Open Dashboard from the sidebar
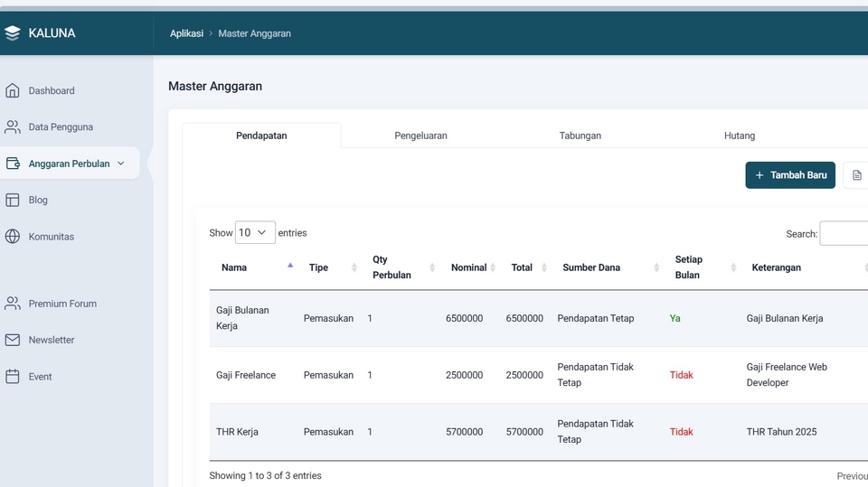Screen dimensions: 868x487 coord(52,90)
